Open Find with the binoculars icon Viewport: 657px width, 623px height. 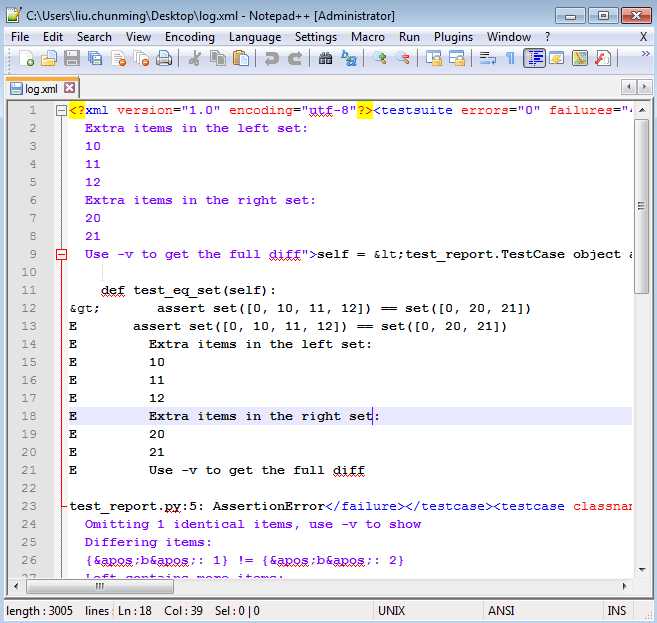325,58
